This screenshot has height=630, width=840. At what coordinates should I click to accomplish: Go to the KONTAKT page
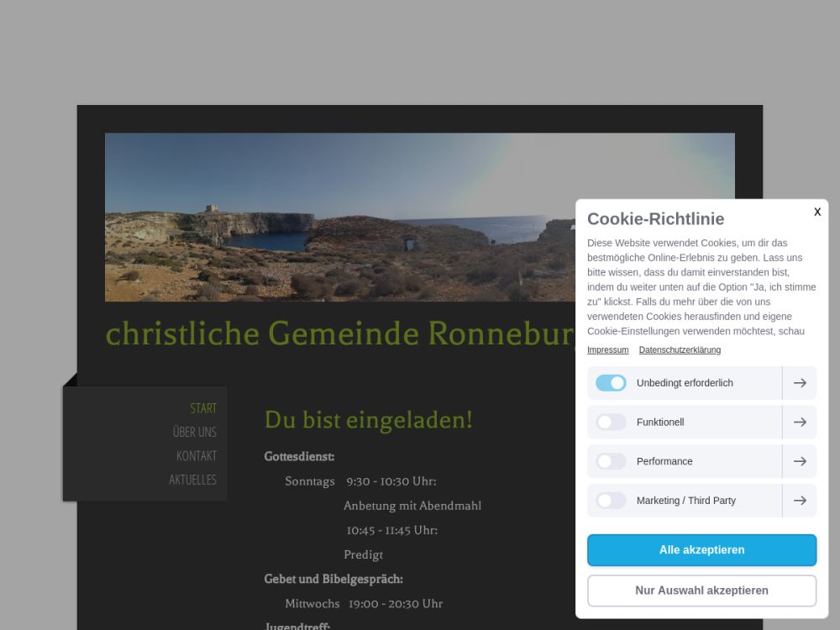197,456
